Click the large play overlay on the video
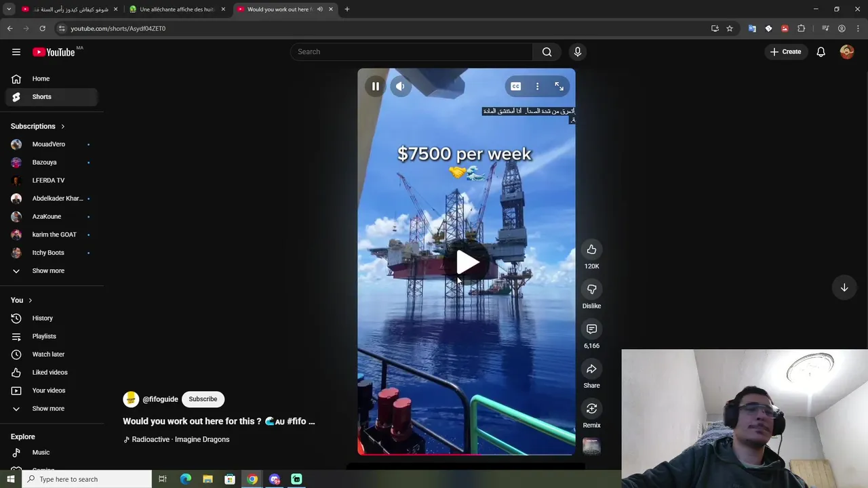This screenshot has height=488, width=868. pyautogui.click(x=467, y=262)
